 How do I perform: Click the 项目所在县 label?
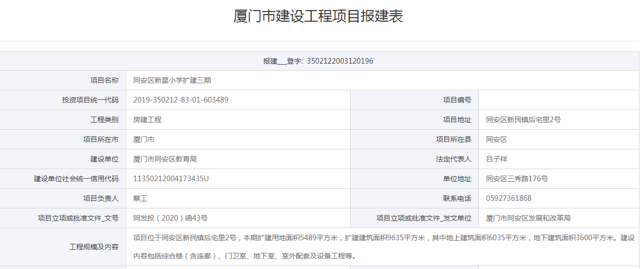(x=454, y=139)
